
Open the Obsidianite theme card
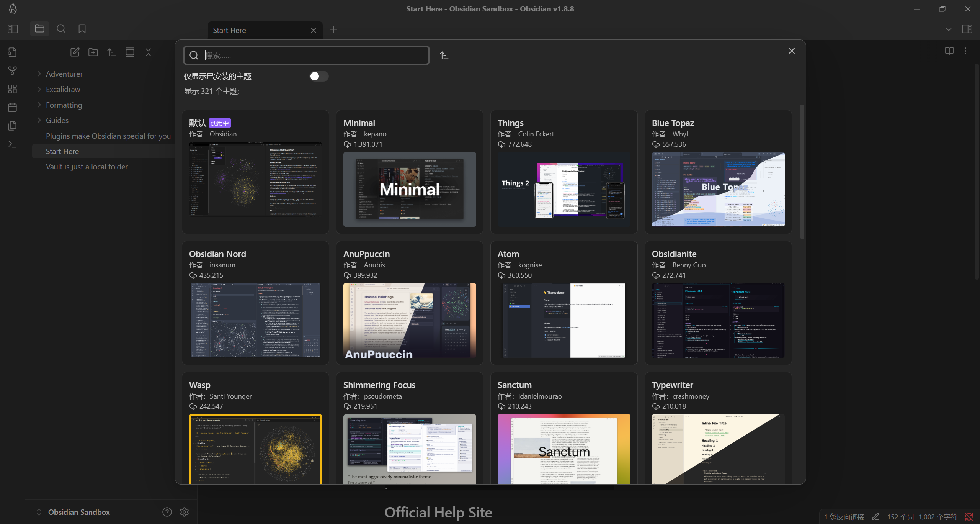[x=718, y=303]
